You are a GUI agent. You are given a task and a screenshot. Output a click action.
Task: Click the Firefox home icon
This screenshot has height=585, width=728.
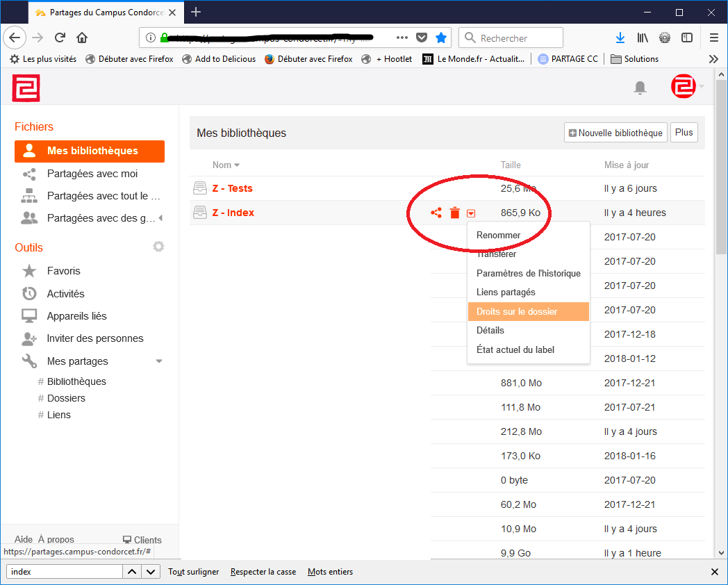pyautogui.click(x=82, y=38)
